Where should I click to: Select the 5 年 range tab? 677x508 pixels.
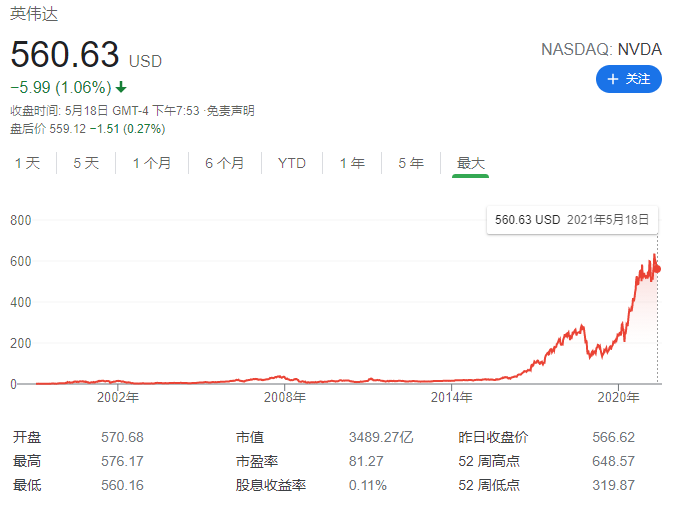coord(411,163)
